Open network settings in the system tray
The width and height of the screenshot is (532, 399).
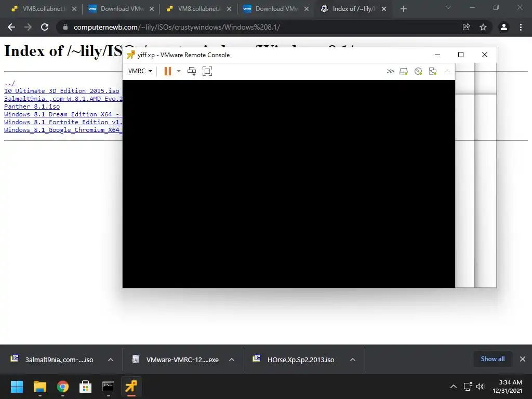(x=468, y=387)
